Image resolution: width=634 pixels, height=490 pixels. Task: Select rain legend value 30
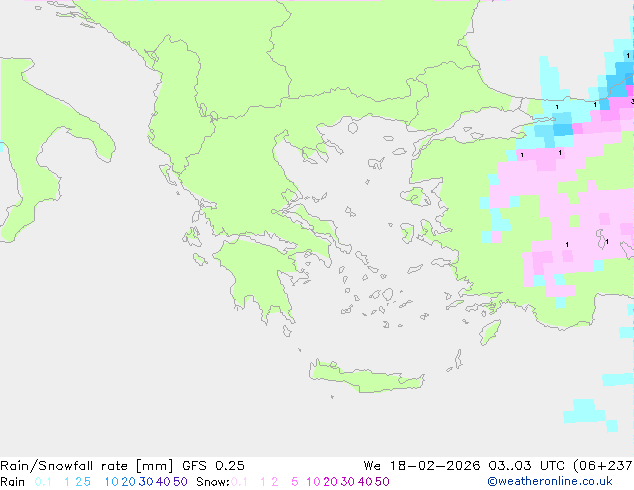coord(146,482)
